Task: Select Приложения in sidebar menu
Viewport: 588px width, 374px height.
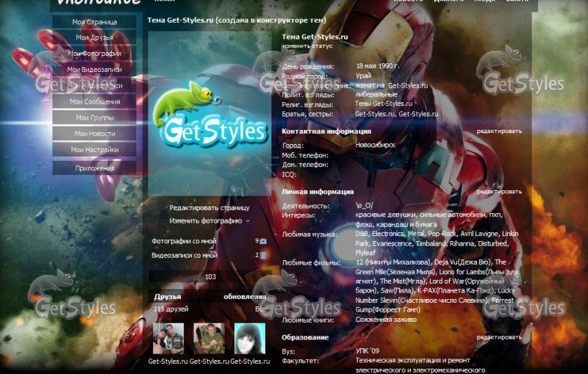Action: [x=95, y=168]
